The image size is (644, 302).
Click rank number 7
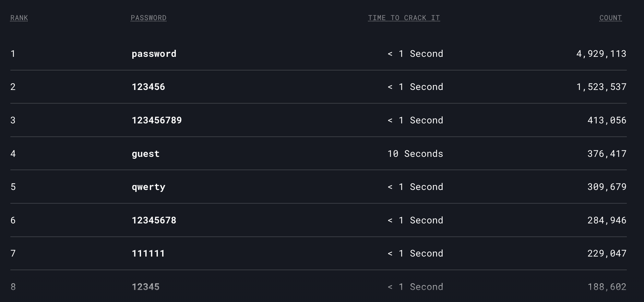[x=13, y=254]
